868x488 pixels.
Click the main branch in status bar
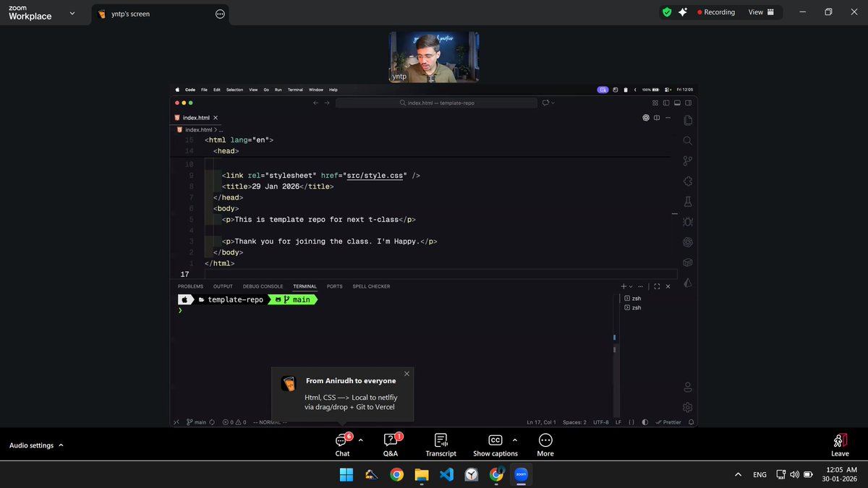coord(196,422)
